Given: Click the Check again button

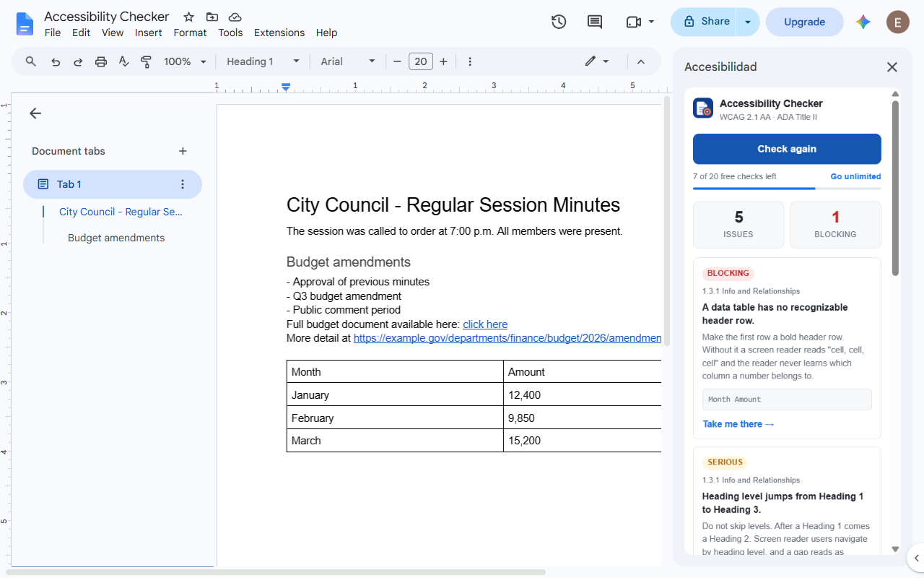Looking at the screenshot, I should point(787,149).
